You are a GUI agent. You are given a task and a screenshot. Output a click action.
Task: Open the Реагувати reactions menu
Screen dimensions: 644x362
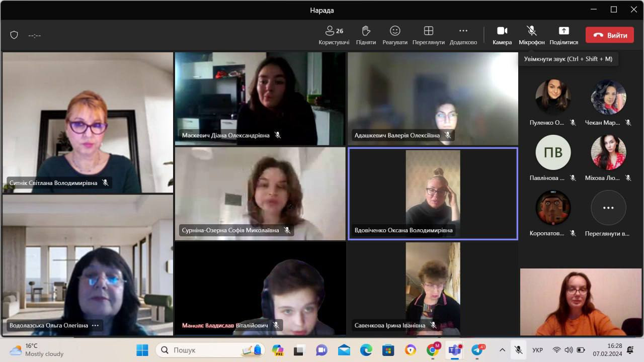coord(395,35)
